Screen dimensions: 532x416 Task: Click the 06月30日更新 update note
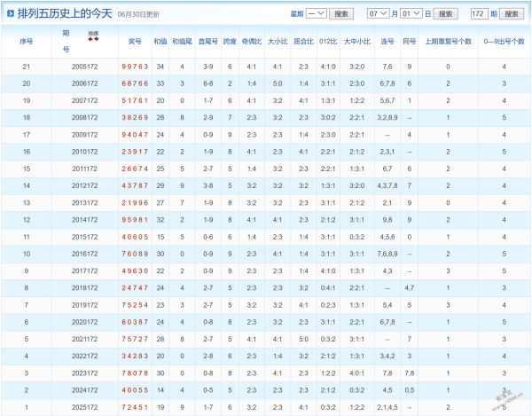pyautogui.click(x=138, y=14)
